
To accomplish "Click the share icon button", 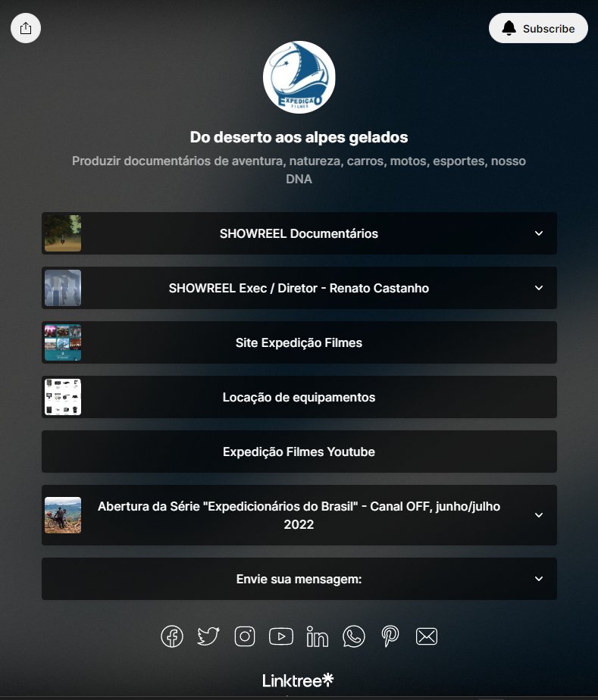I will pyautogui.click(x=26, y=28).
